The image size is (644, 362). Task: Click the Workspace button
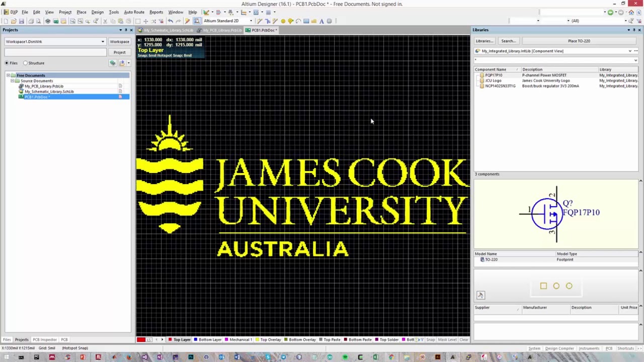119,42
